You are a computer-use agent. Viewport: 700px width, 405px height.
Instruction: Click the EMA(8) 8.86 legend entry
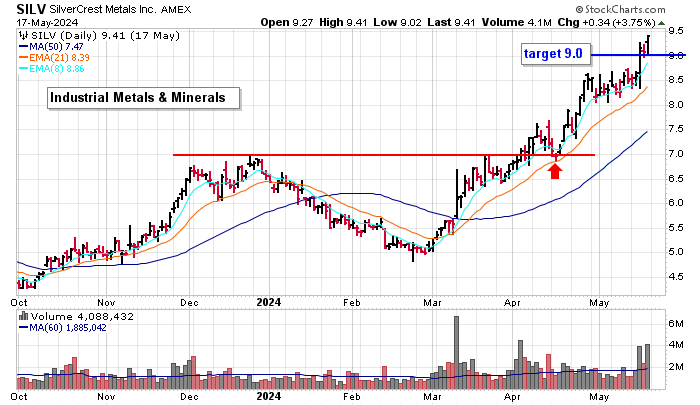(51, 69)
